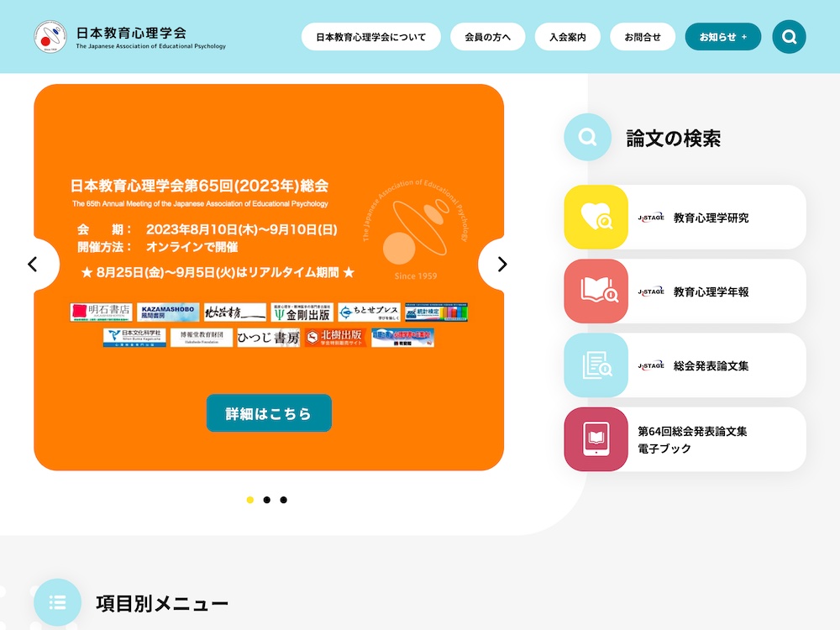Screen dimensions: 840x630
Task: Open the 統計検定 sponsor banner
Action: point(436,312)
